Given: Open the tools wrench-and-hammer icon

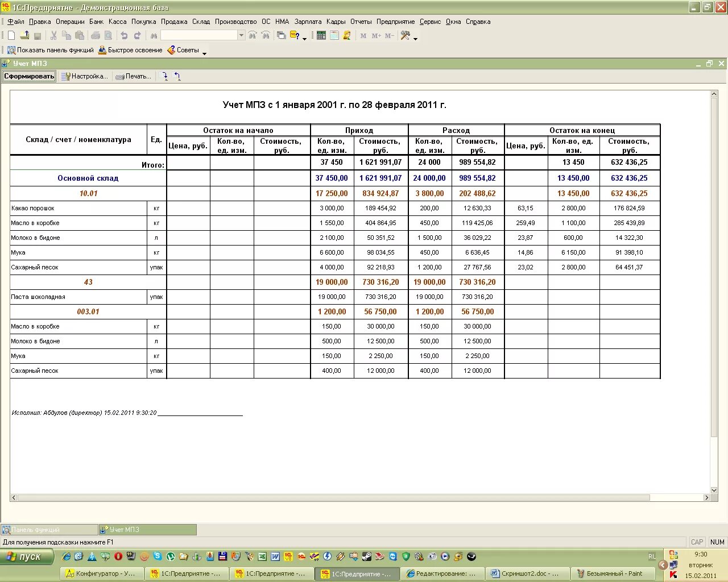Looking at the screenshot, I should pyautogui.click(x=406, y=35).
